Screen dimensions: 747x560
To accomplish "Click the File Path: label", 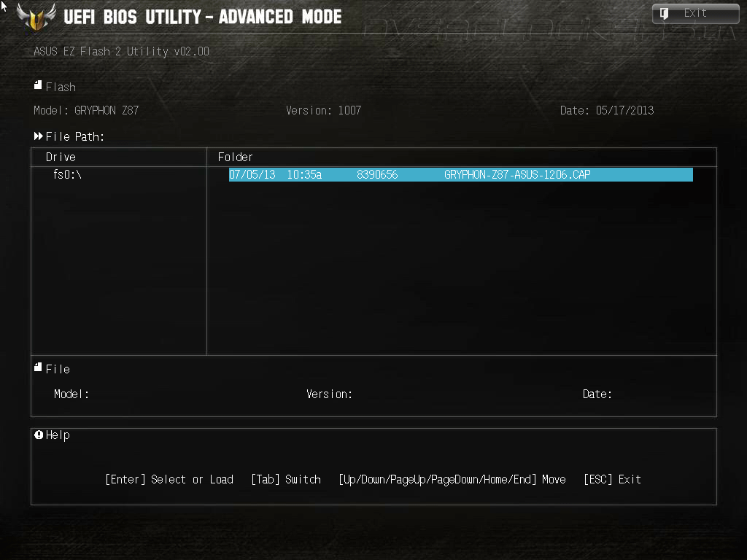I will tap(75, 136).
